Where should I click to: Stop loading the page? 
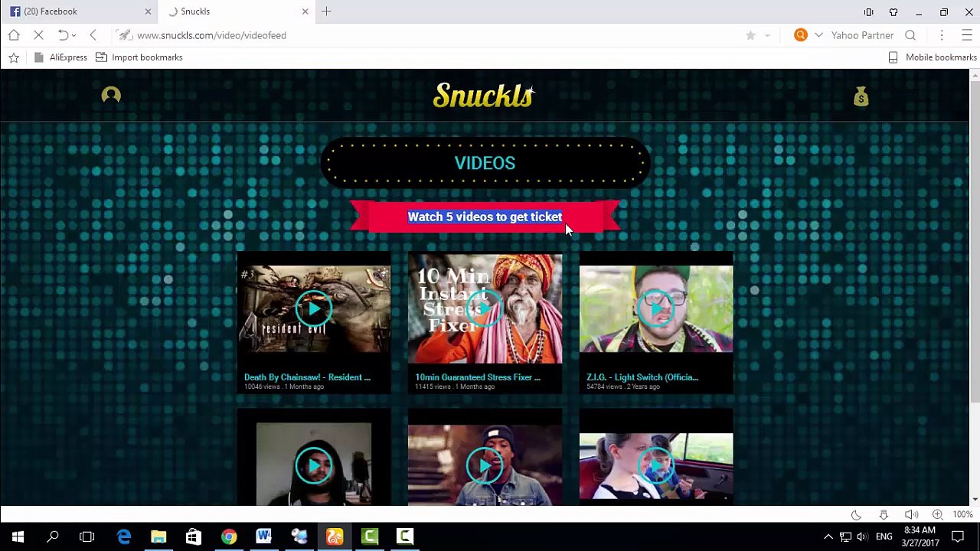point(38,35)
